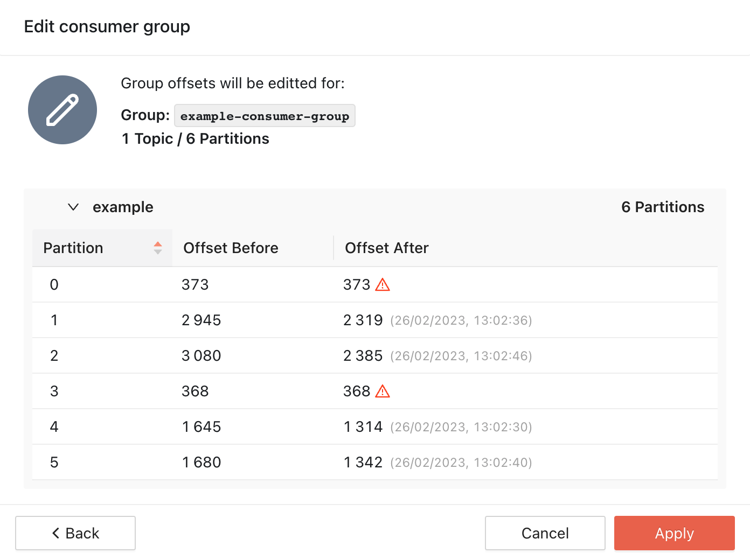Apply the offset changes
Viewport: 750px width, 560px height.
pyautogui.click(x=675, y=533)
